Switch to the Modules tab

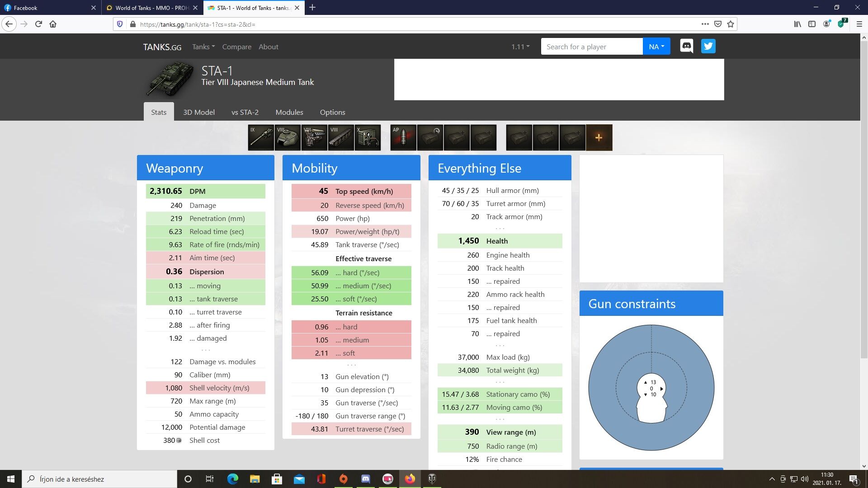pos(289,112)
